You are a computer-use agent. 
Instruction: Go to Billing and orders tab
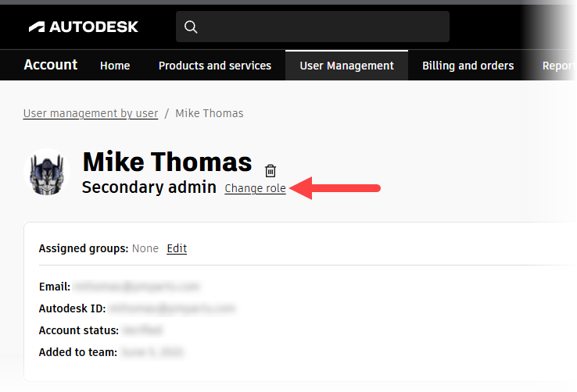point(468,66)
